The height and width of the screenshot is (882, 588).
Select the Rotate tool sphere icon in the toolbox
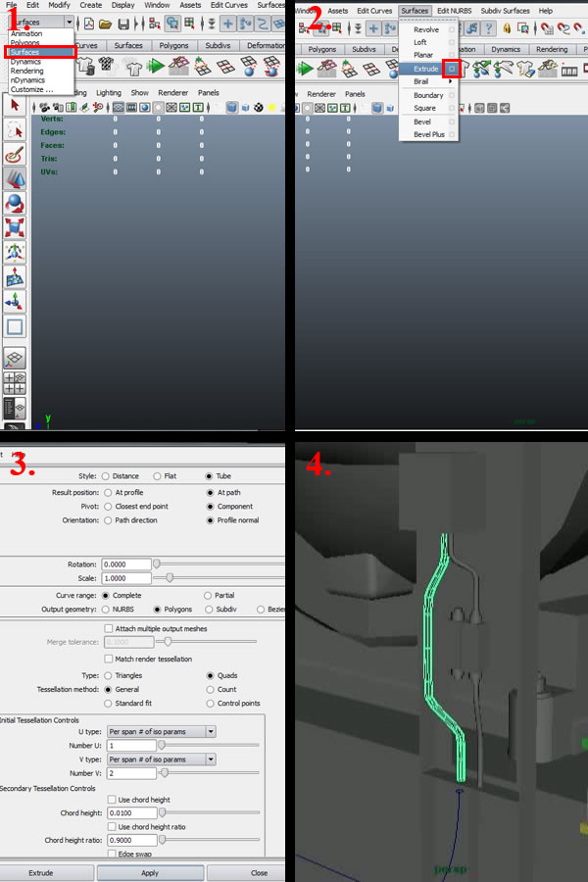tap(15, 203)
